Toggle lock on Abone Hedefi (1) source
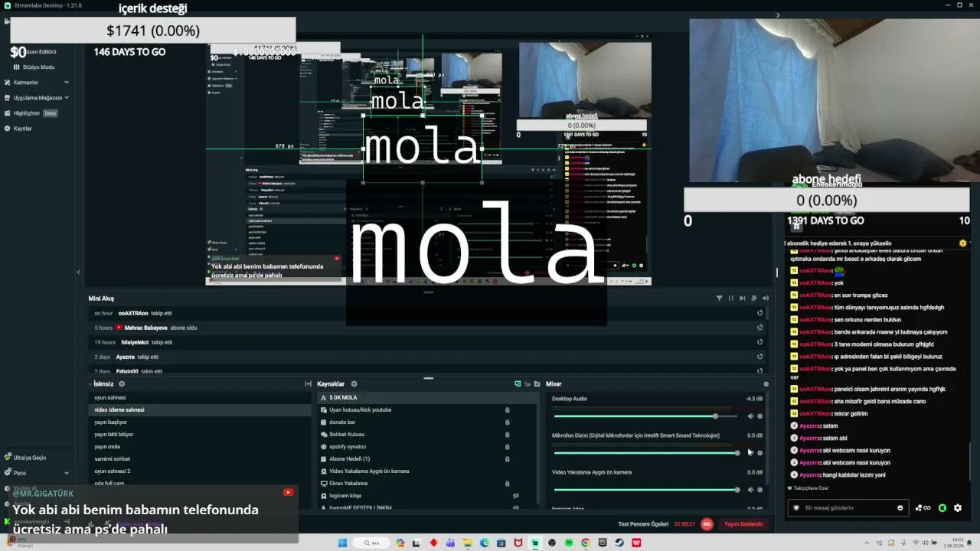 click(507, 459)
